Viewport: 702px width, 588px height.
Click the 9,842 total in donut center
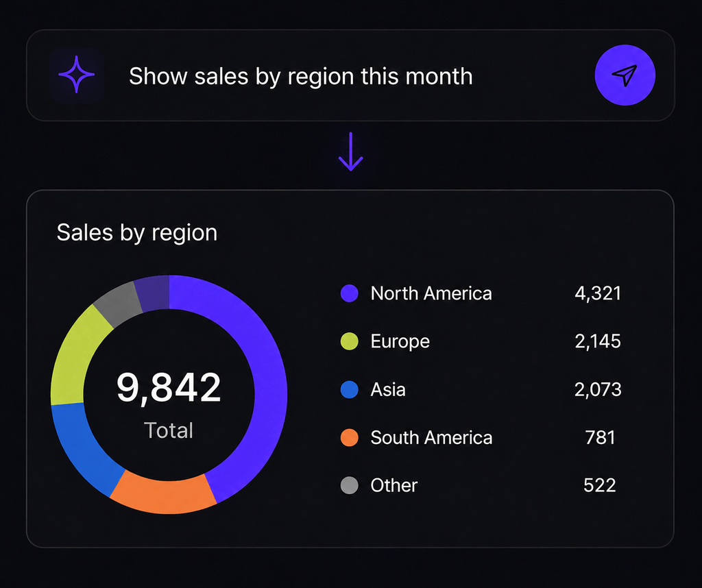(169, 387)
